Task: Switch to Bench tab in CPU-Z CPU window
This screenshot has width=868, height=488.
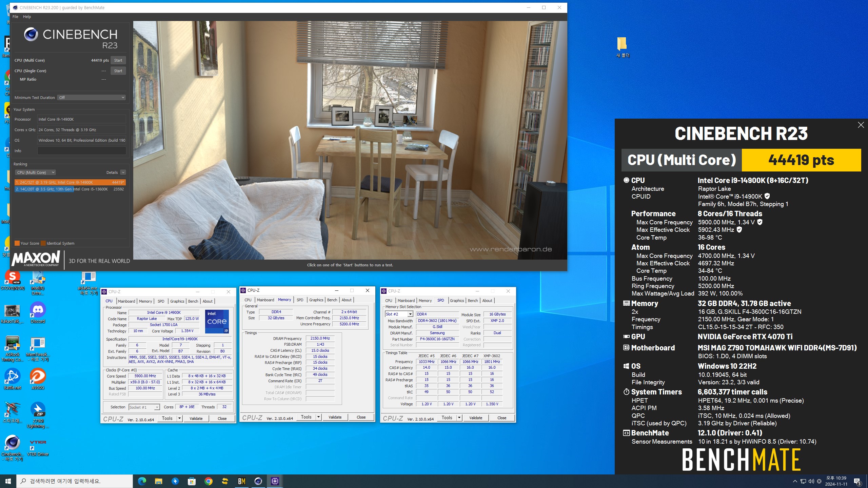Action: click(x=193, y=301)
